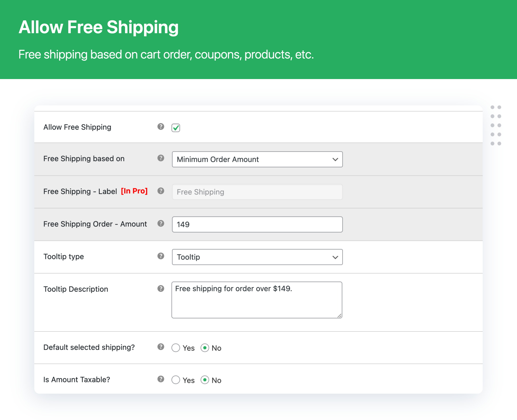Click help icon beside Tooltip Description
Viewport: 517px width, 420px height.
161,289
